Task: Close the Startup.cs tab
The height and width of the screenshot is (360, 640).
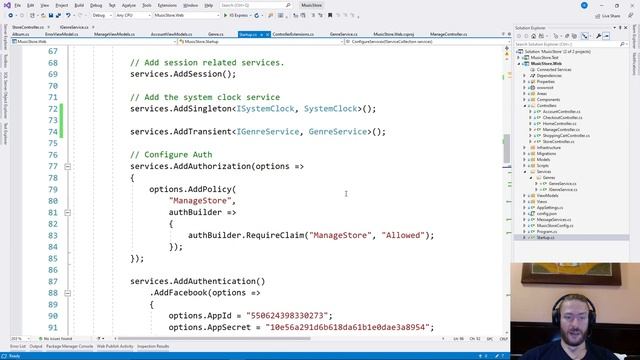Action: click(267, 35)
